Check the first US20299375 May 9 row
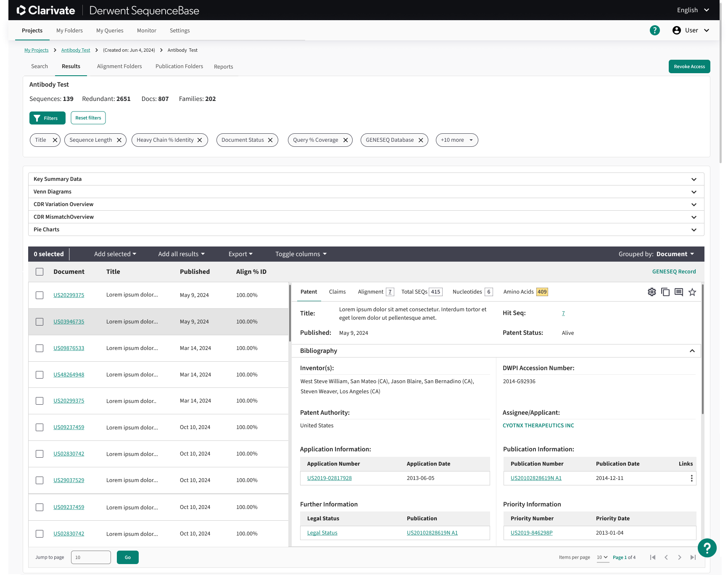The height and width of the screenshot is (575, 728). (x=40, y=295)
